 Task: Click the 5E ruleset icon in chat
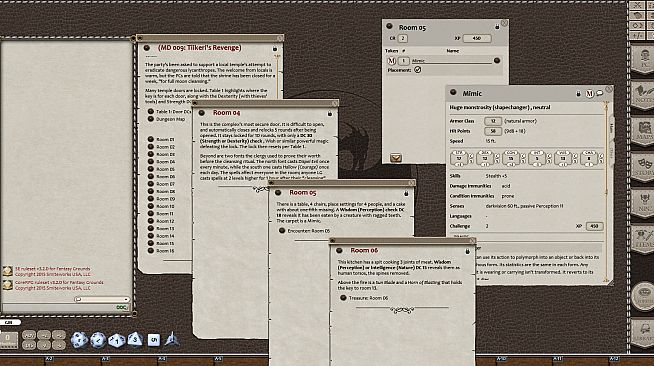(x=7, y=271)
